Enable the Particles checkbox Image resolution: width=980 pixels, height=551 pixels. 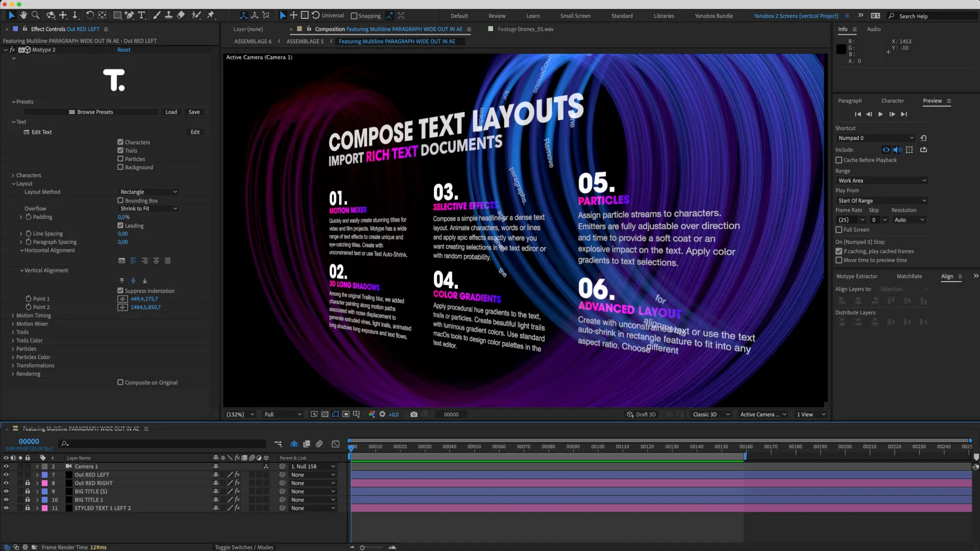click(x=120, y=159)
